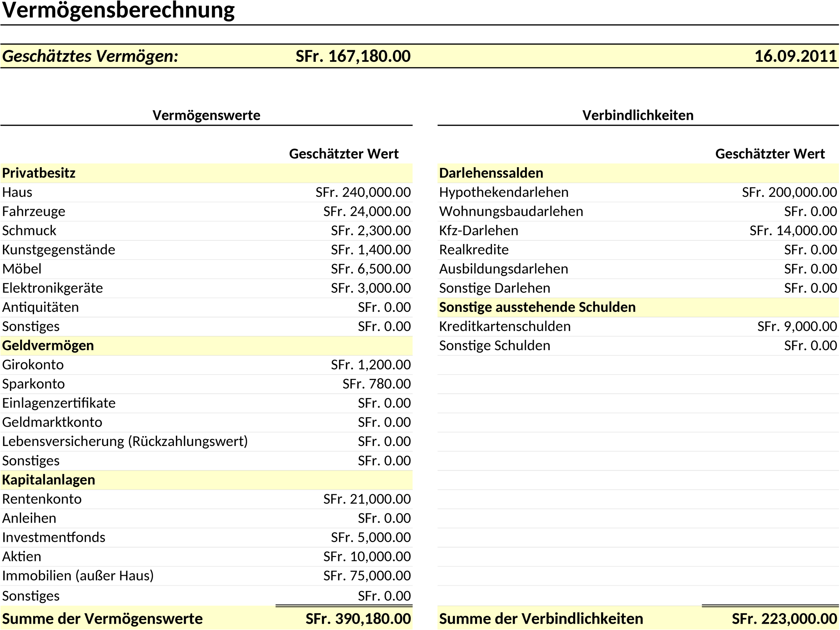Click the Haus value SFr. 240,000.00
The height and width of the screenshot is (630, 840).
click(363, 192)
